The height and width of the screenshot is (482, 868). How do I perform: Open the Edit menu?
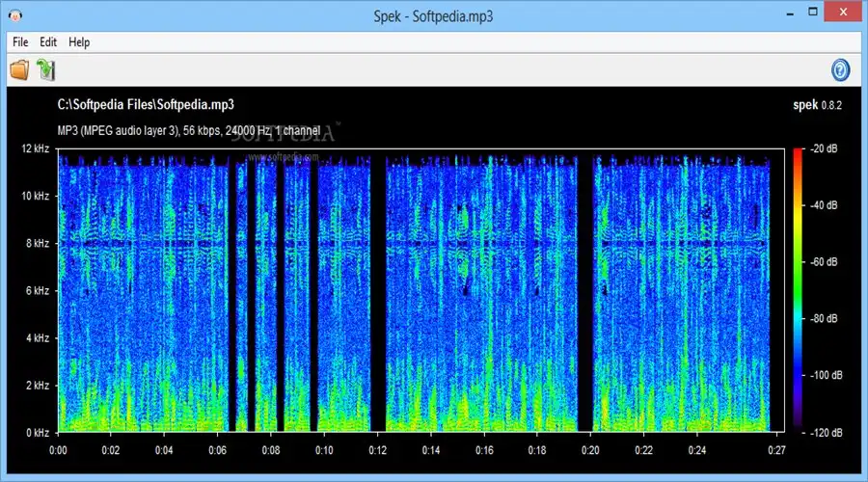coord(48,42)
